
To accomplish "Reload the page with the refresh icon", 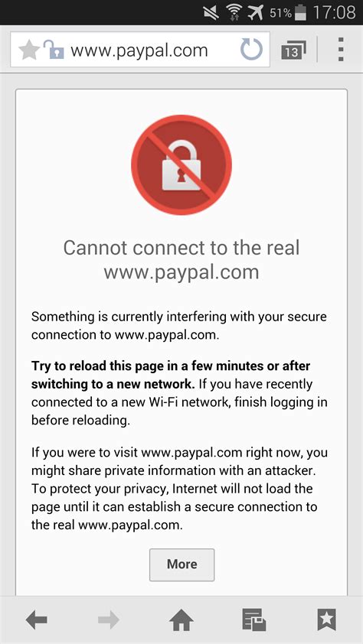I will click(251, 50).
